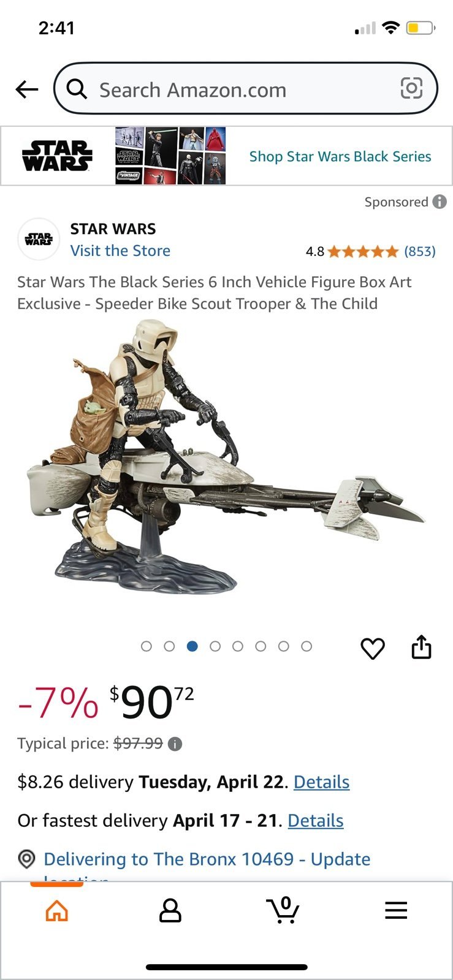Image resolution: width=453 pixels, height=980 pixels.
Task: Select the first image pagination dot
Action: 146,646
